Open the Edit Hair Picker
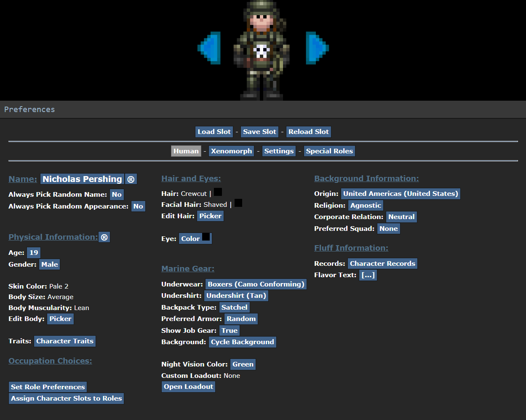The height and width of the screenshot is (420, 526). coord(210,216)
